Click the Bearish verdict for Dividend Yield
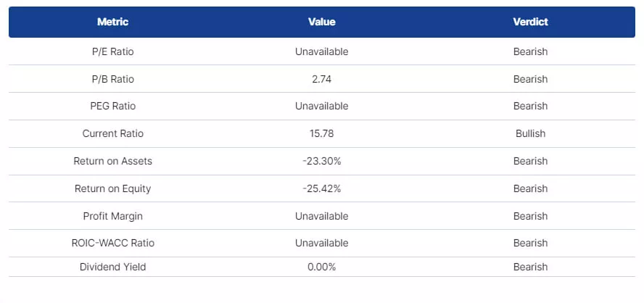The image size is (644, 303). click(x=530, y=267)
